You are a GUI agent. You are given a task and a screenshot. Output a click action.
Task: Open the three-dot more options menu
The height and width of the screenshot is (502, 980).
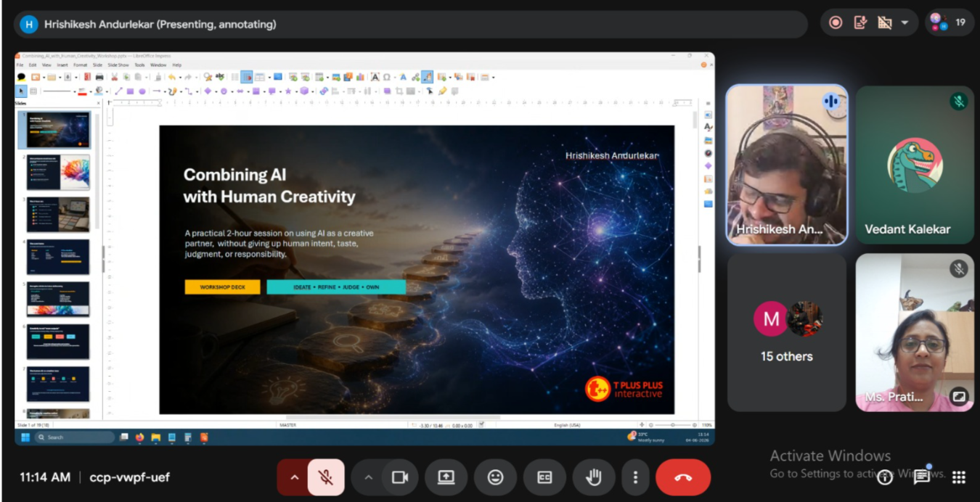(635, 477)
